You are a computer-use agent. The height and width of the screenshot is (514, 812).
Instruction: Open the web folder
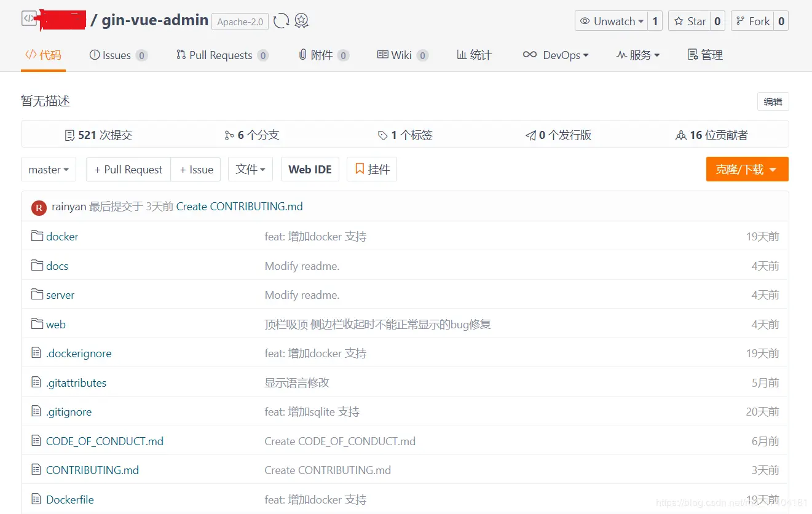[x=56, y=325]
